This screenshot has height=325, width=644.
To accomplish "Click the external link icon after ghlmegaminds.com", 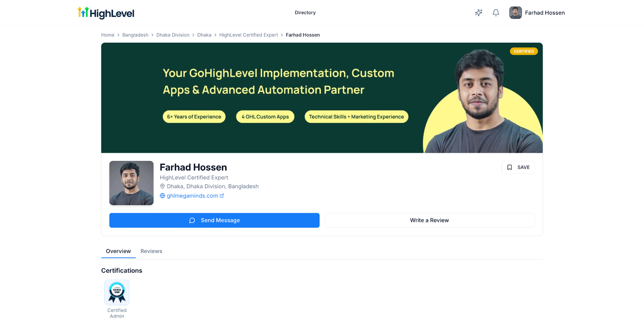I will click(222, 196).
